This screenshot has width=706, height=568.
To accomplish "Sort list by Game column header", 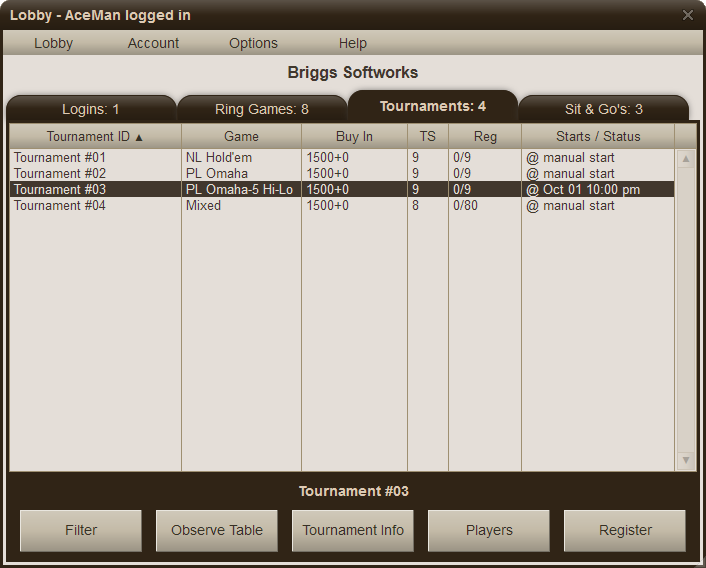I will click(x=241, y=136).
